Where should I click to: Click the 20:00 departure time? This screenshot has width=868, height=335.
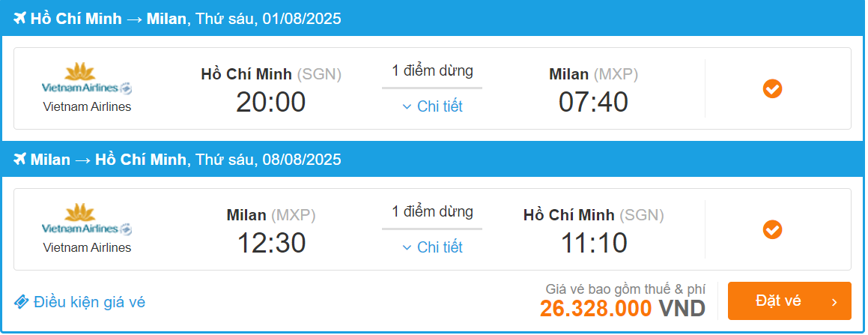(270, 102)
